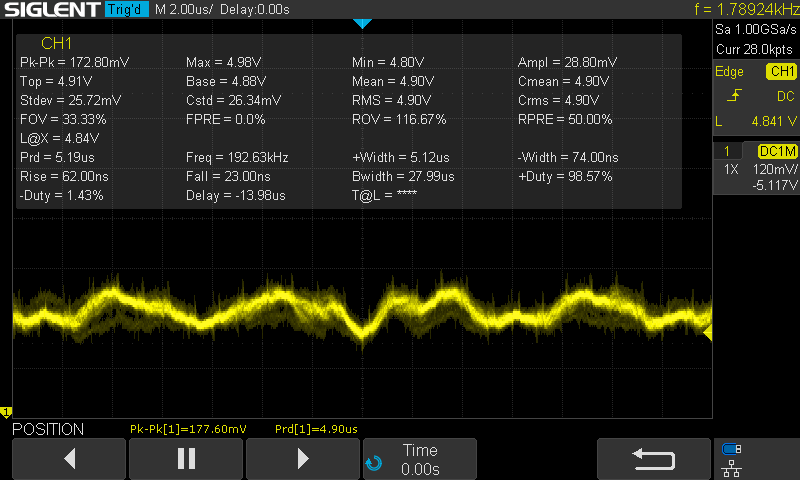This screenshot has height=480, width=800.
Task: Click the USB device status icon
Action: pyautogui.click(x=732, y=449)
